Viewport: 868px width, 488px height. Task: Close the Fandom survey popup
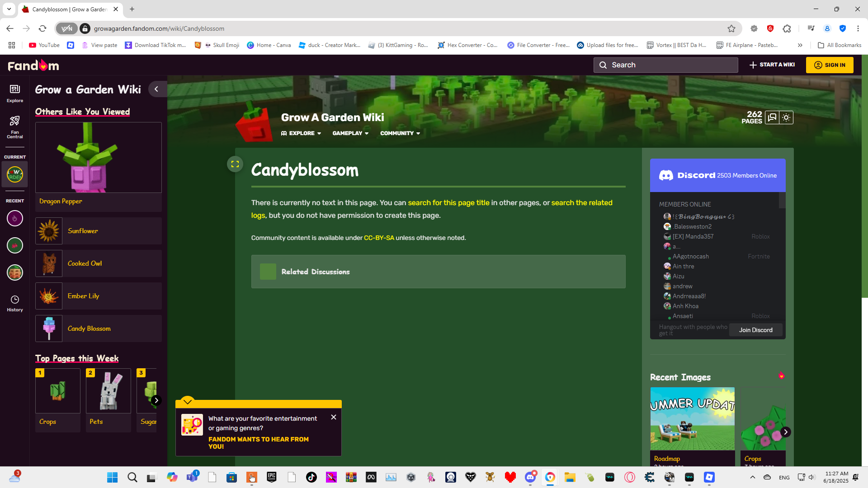click(x=334, y=417)
